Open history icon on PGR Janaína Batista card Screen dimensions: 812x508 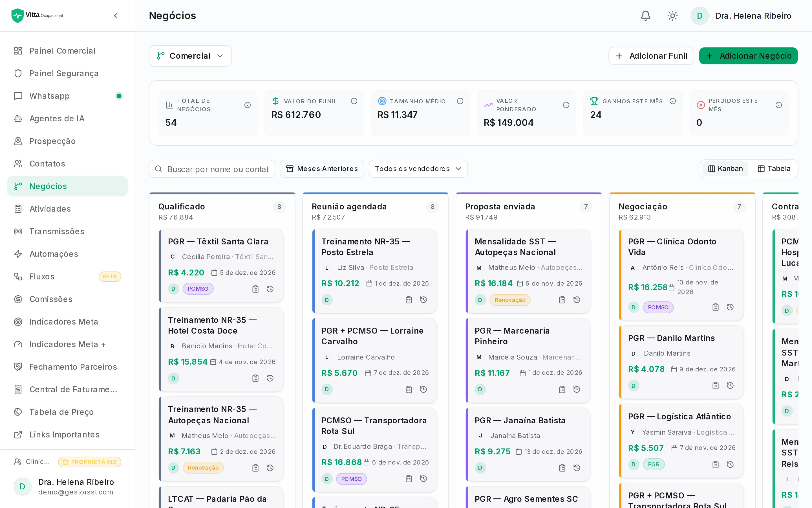point(577,468)
